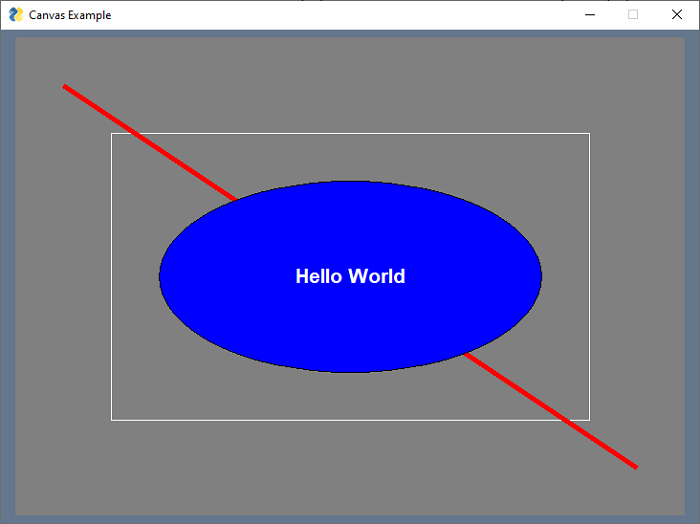The image size is (700, 524).
Task: Click the Python icon in the title bar
Action: (16, 15)
